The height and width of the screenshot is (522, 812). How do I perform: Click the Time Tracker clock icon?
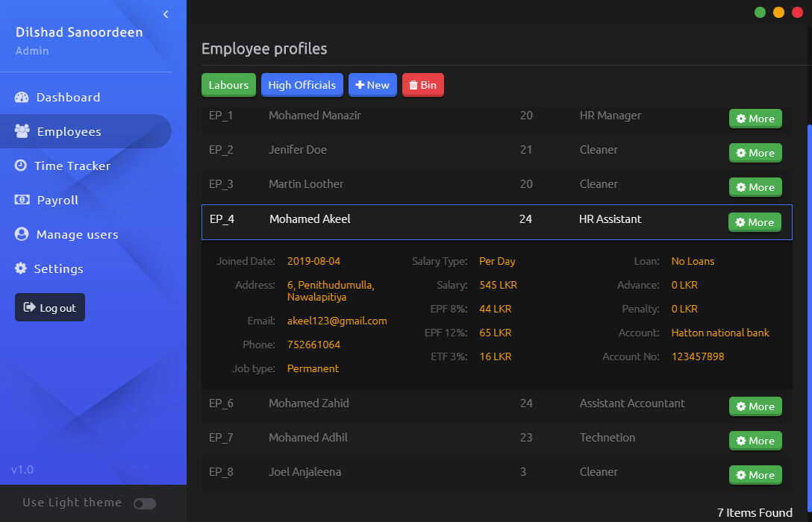[x=21, y=166]
